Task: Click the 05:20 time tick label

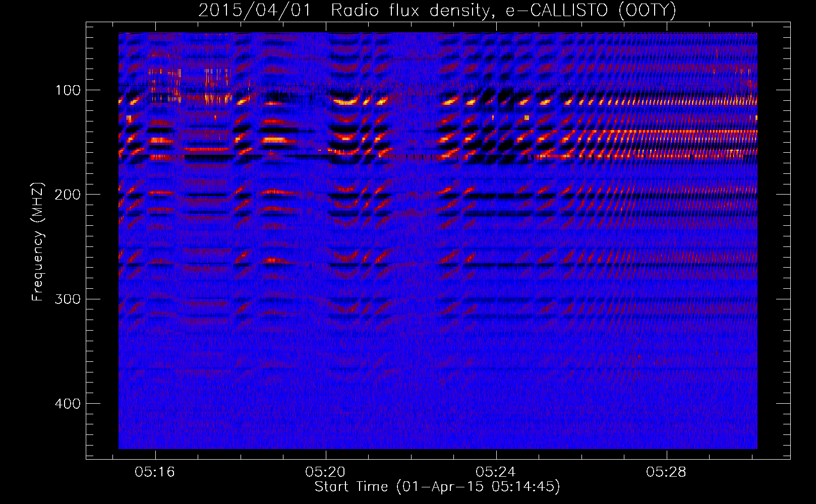Action: [x=325, y=472]
